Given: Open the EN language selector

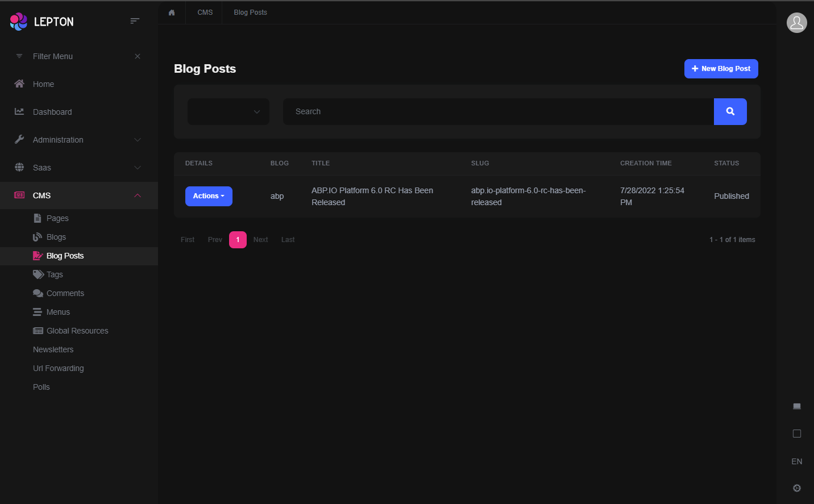Looking at the screenshot, I should tap(796, 461).
